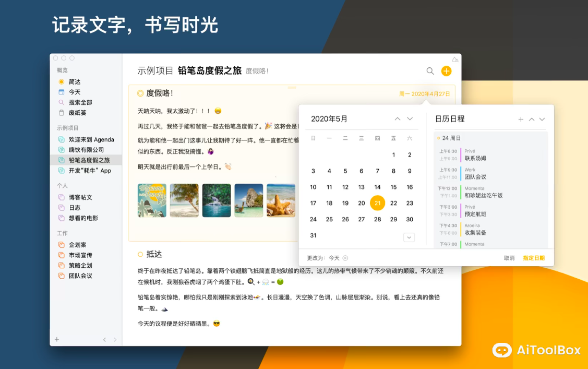Go to previous month with the up chevron
Image resolution: width=588 pixels, height=369 pixels.
(x=397, y=118)
